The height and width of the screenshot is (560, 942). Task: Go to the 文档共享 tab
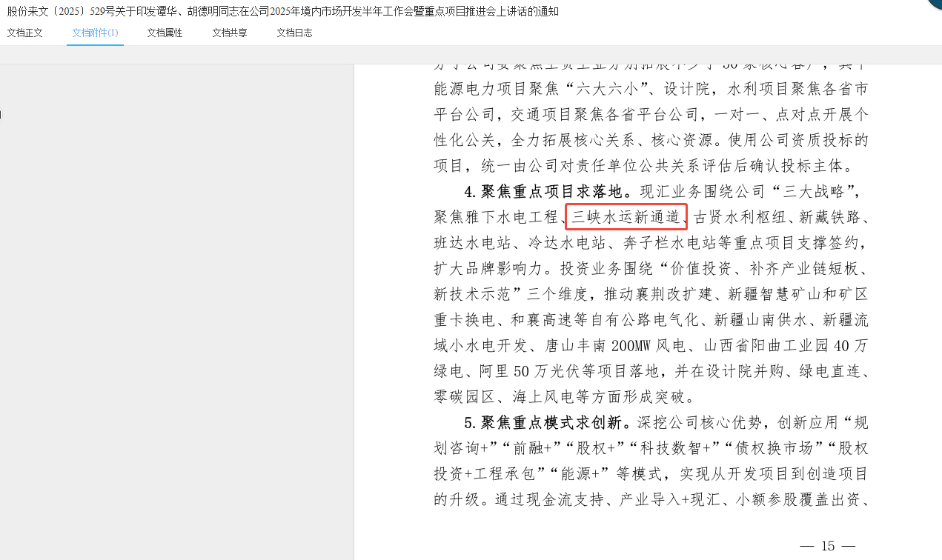230,33
